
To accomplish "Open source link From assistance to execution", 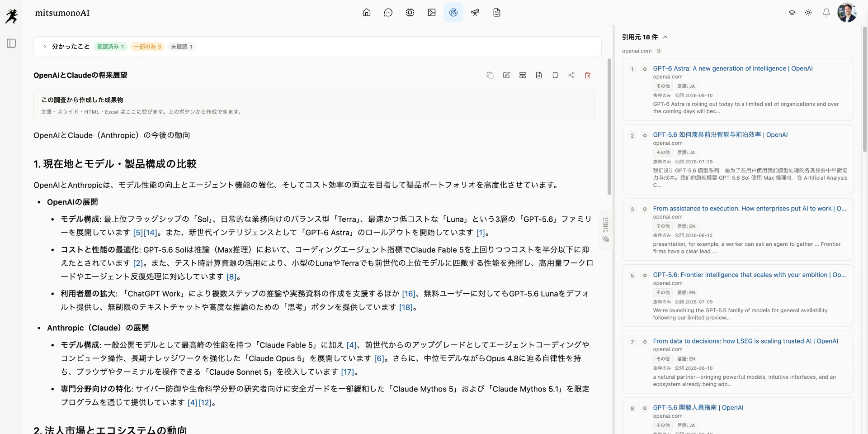I will click(x=750, y=209).
